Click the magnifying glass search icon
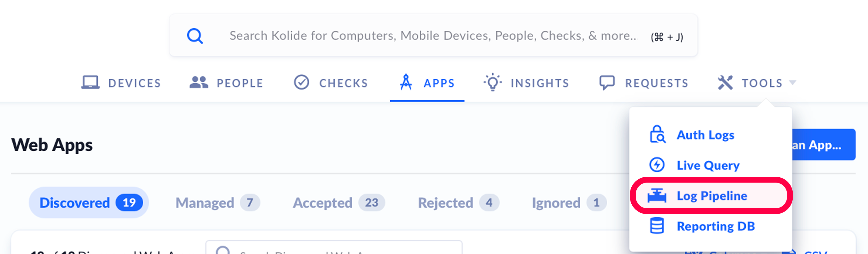Image resolution: width=868 pixels, height=254 pixels. click(x=195, y=36)
